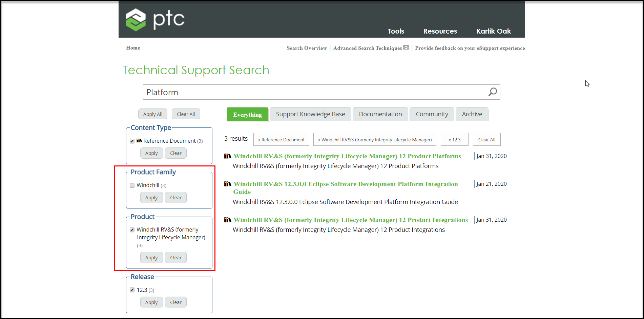
Task: Click the book icon beside 12 Product Integrations result
Action: [228, 220]
